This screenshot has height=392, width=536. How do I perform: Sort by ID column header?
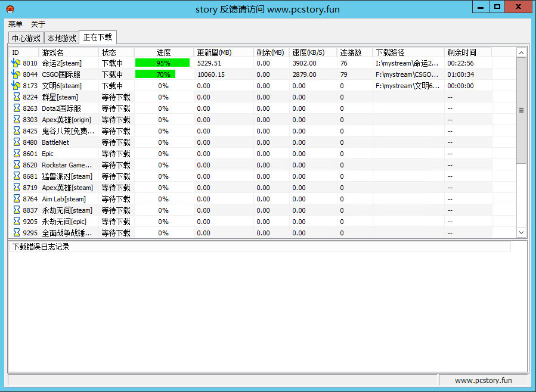[x=24, y=52]
